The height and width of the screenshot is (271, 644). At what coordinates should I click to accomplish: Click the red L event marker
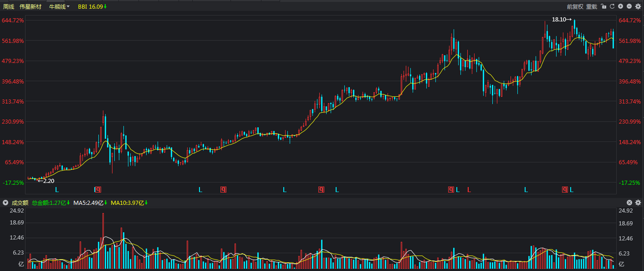point(469,189)
